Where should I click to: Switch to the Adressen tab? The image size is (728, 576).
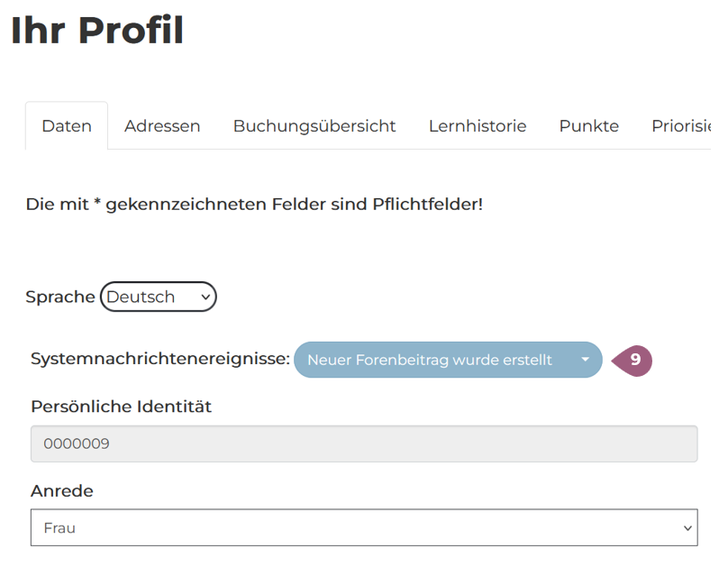[162, 126]
